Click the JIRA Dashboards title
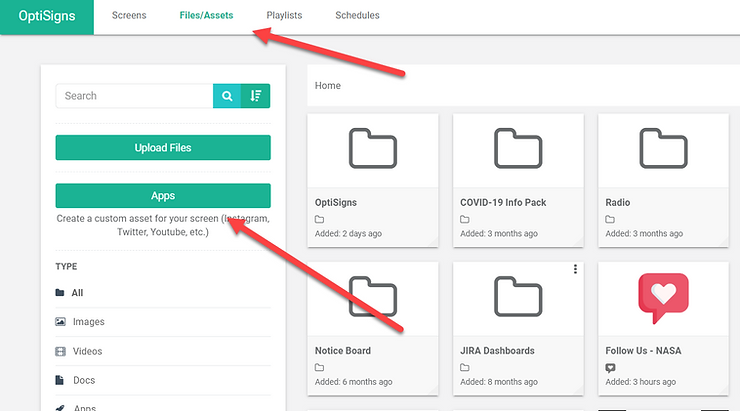 497,351
